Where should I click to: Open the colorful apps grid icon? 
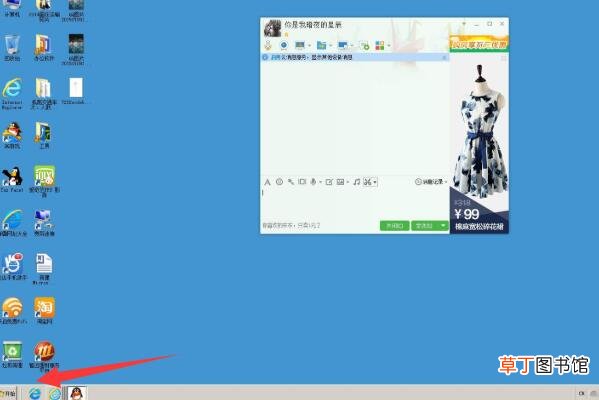[380, 45]
